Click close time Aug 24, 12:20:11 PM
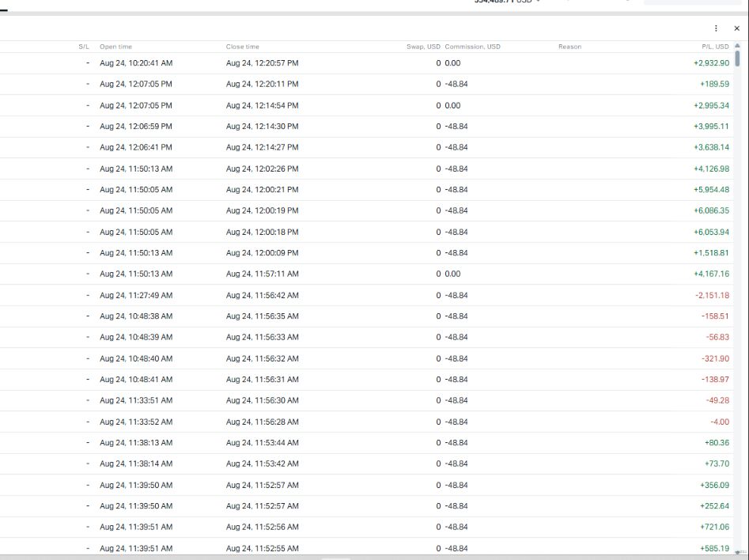Image resolution: width=749 pixels, height=560 pixels. (263, 84)
